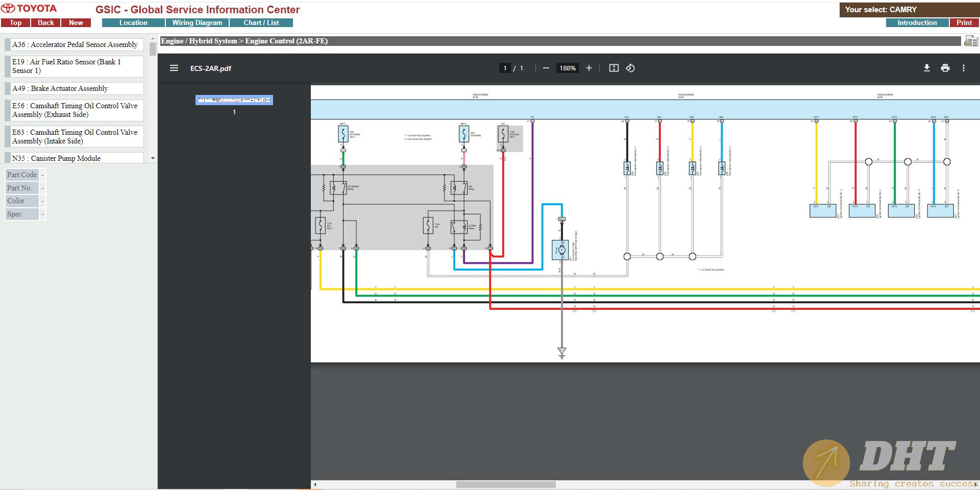Select E63 Camshaft Timing Valve Intake Side
The height and width of the screenshot is (490, 980).
75,136
